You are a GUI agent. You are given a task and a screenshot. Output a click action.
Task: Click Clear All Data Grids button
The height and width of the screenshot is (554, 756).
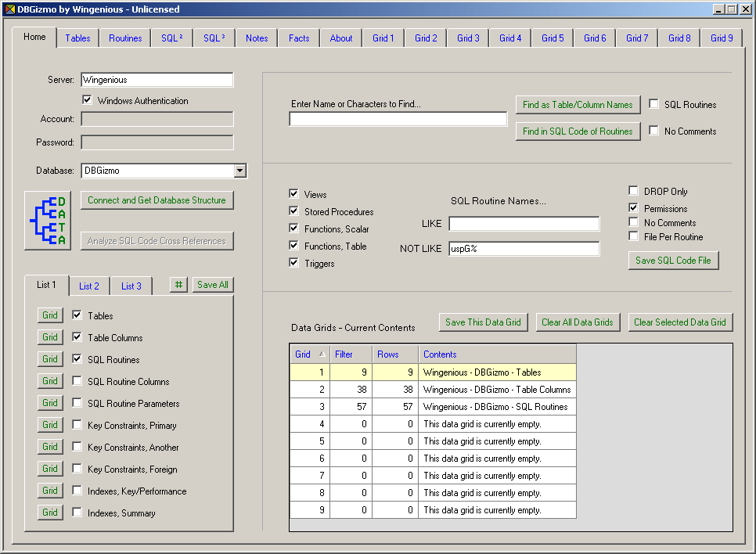click(x=578, y=322)
